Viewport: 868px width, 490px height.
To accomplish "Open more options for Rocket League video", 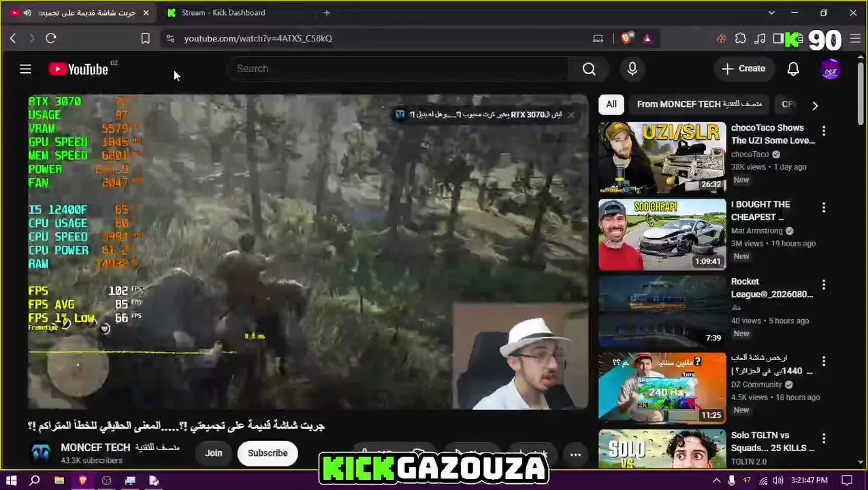I will 824,284.
